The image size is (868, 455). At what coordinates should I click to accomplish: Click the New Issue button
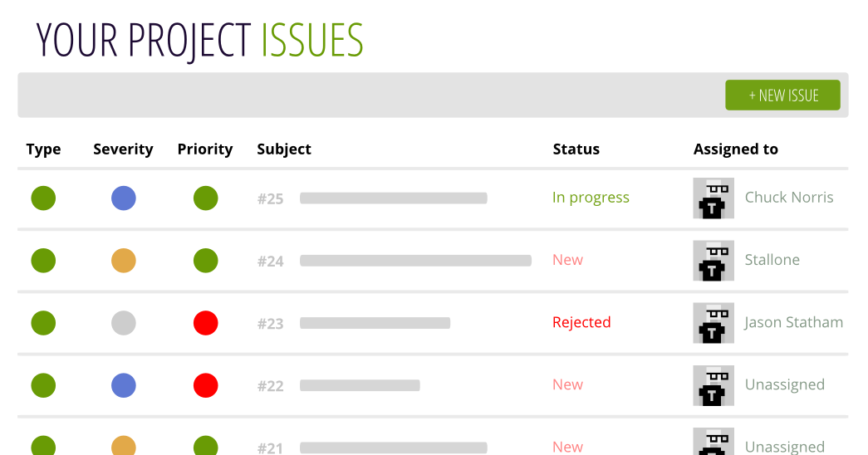click(782, 95)
